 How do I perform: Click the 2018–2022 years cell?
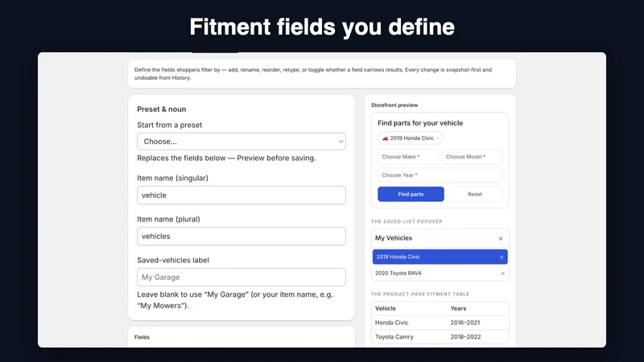465,336
